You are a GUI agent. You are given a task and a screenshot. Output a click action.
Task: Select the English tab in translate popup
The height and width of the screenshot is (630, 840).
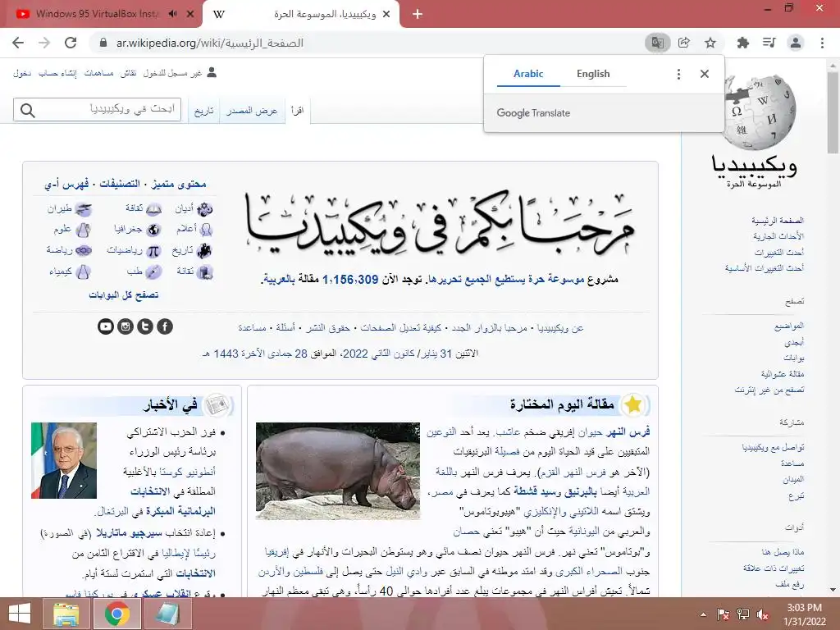pyautogui.click(x=593, y=74)
